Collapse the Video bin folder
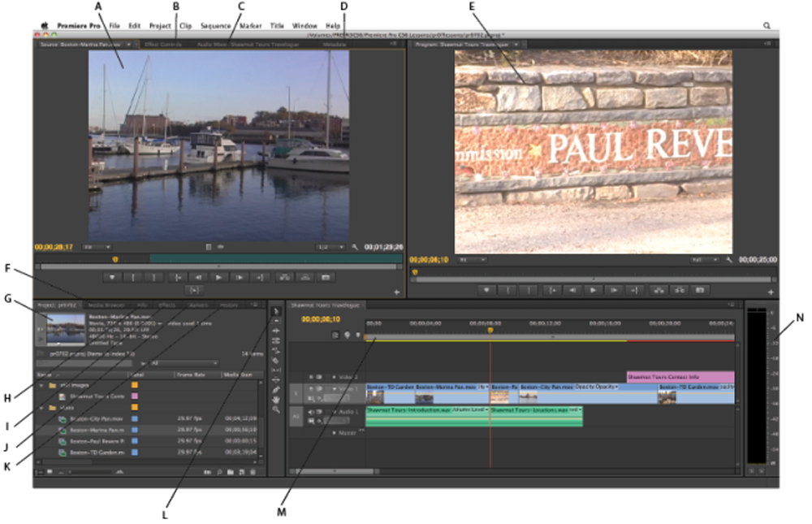 [41, 407]
